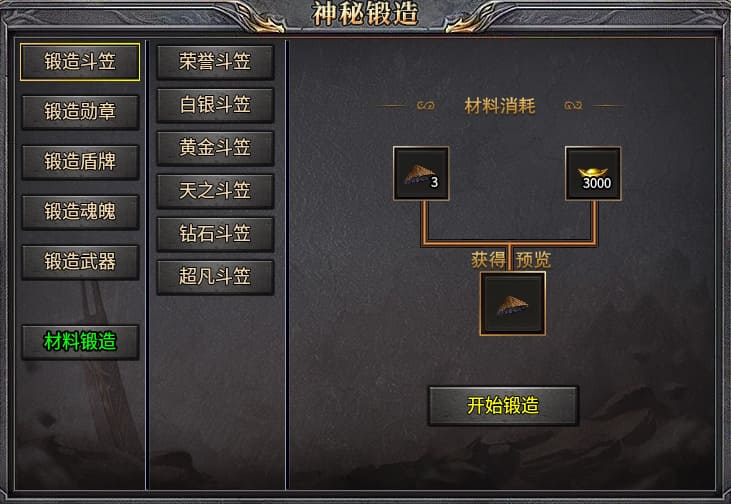Choose 黄金斗笠 from the hat list
Image resolution: width=731 pixels, height=504 pixels.
(215, 148)
